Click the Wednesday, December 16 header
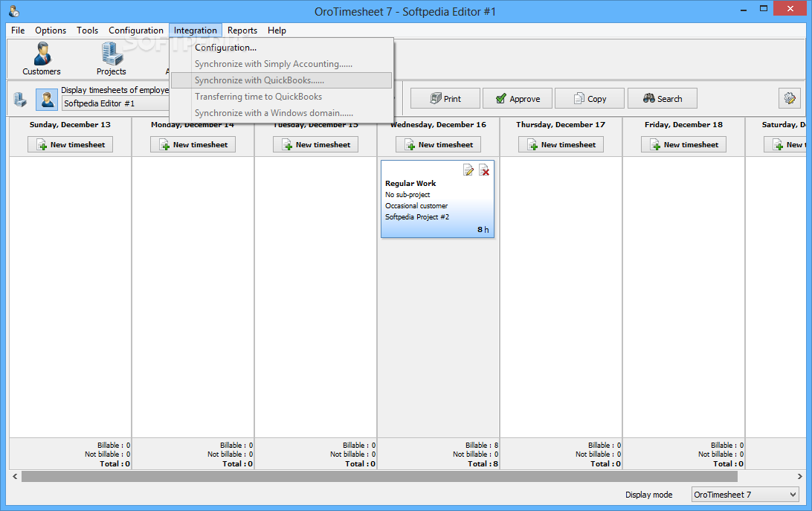Screen dimensions: 812x511 pos(438,124)
